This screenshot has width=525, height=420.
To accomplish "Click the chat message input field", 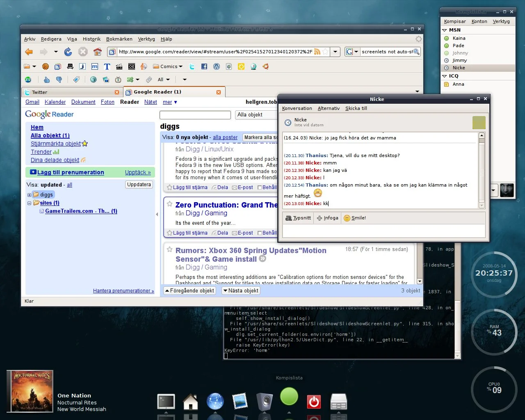I will [383, 231].
